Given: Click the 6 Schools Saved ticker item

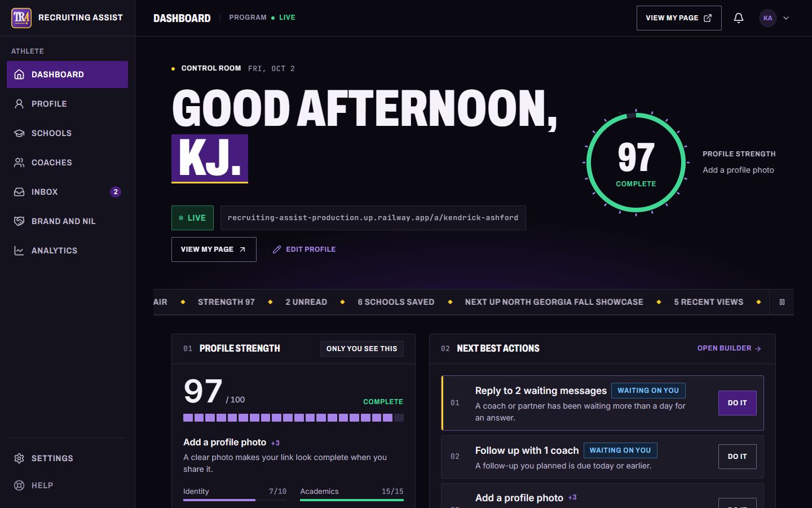Looking at the screenshot, I should coord(396,302).
